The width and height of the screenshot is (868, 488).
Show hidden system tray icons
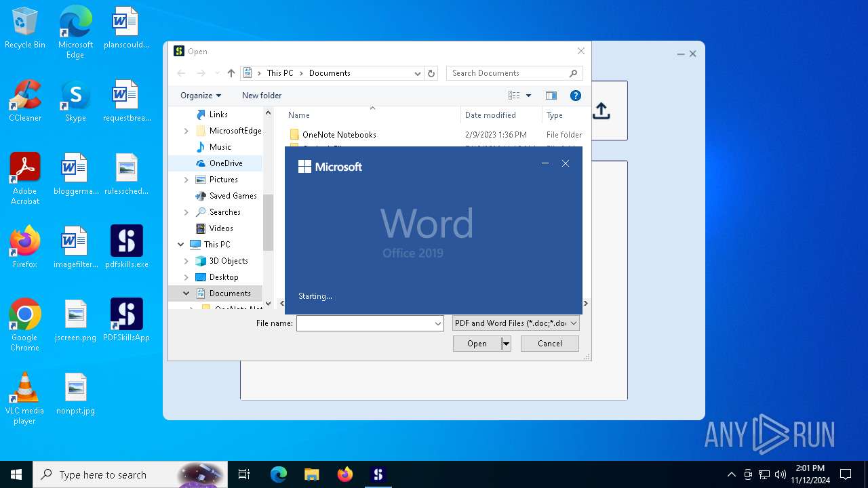coord(731,474)
